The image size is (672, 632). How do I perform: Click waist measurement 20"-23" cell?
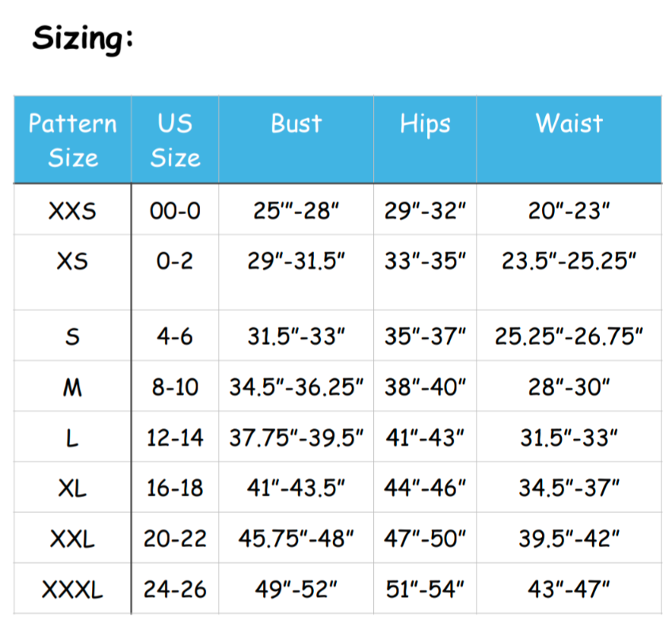coord(569,211)
